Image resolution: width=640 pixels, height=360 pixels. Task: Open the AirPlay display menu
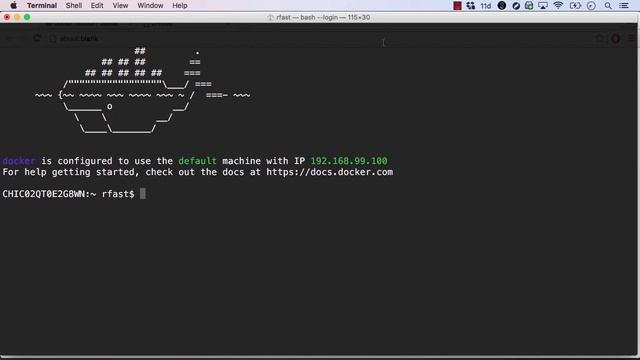543,5
